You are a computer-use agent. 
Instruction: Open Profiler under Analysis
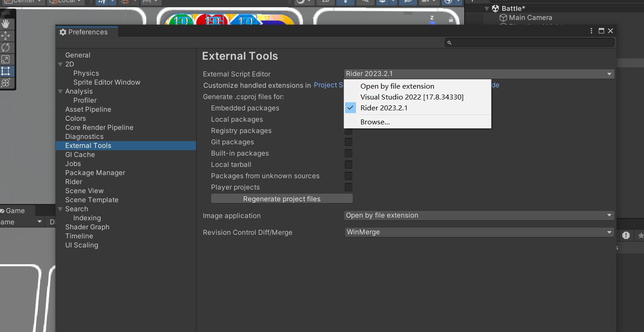(x=85, y=100)
